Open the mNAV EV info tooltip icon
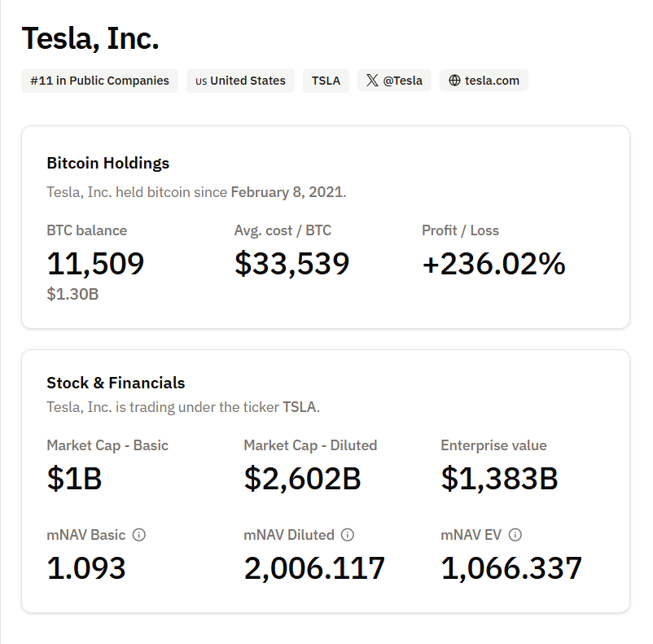653x644 pixels. click(x=515, y=535)
